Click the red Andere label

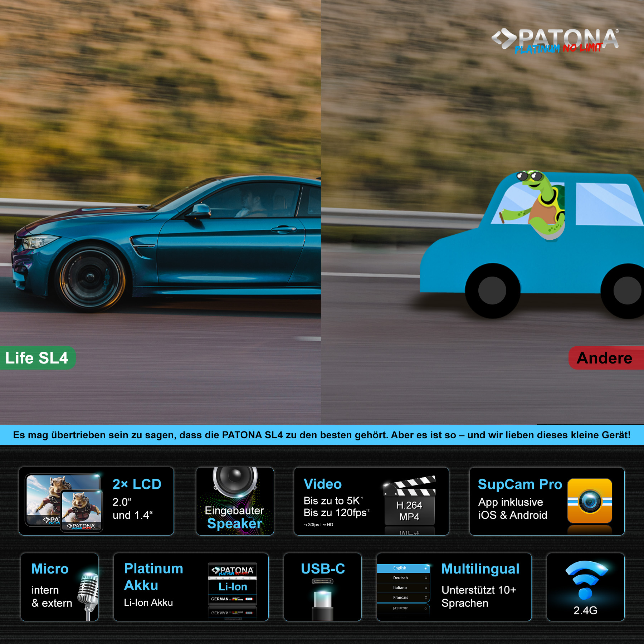(606, 358)
